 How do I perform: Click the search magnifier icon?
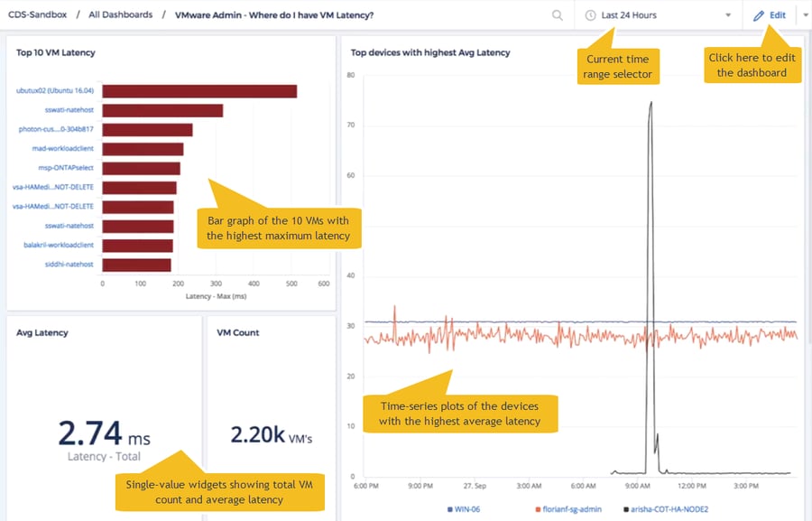coord(558,15)
